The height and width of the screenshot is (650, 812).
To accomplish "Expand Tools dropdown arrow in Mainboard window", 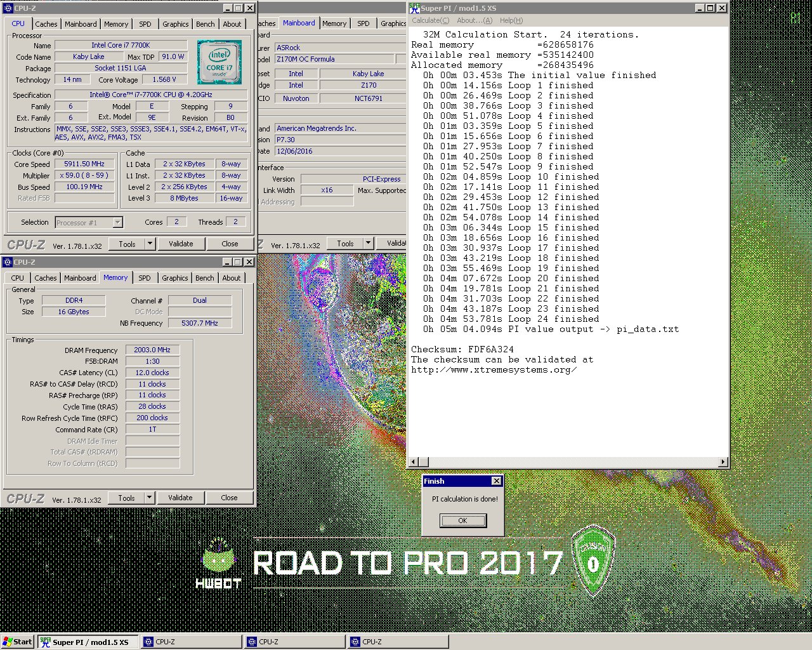I will point(369,243).
